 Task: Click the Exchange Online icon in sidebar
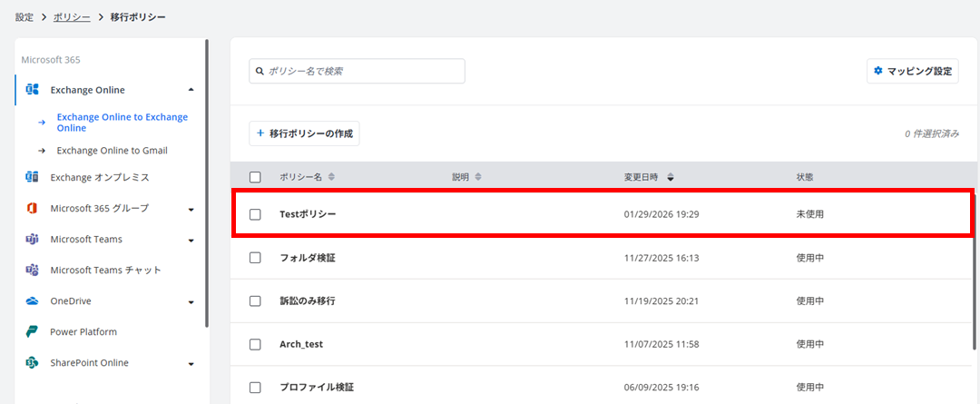tap(32, 90)
